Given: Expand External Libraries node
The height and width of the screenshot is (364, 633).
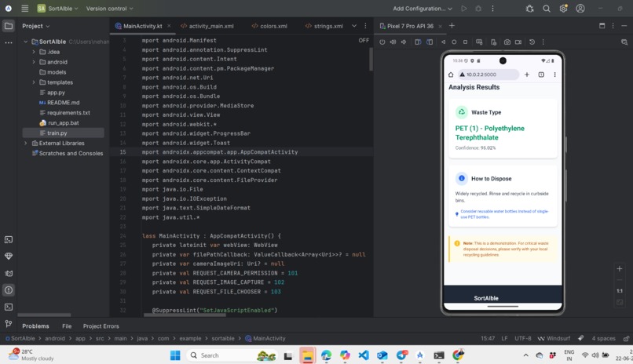Looking at the screenshot, I should [26, 143].
